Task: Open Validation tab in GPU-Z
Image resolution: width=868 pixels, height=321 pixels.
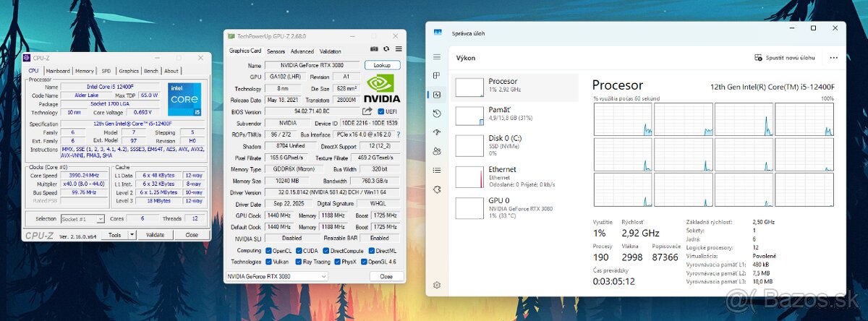Action: click(331, 51)
